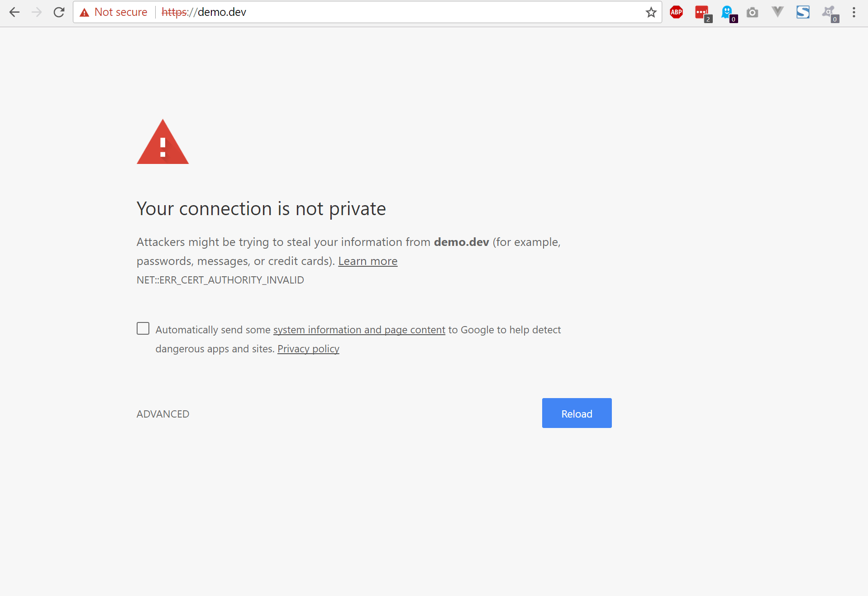Image resolution: width=868 pixels, height=596 pixels.
Task: Click the blue S extension icon
Action: (x=803, y=12)
